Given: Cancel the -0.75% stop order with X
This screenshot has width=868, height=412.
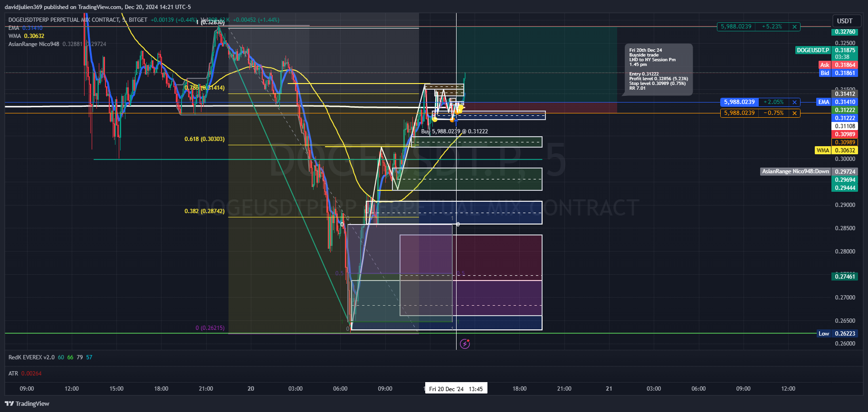Looking at the screenshot, I should [x=794, y=113].
